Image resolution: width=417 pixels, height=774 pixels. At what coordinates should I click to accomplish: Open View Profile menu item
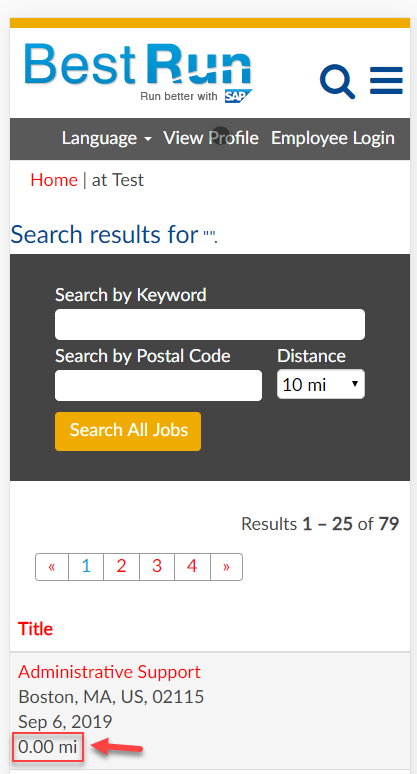[x=211, y=138]
